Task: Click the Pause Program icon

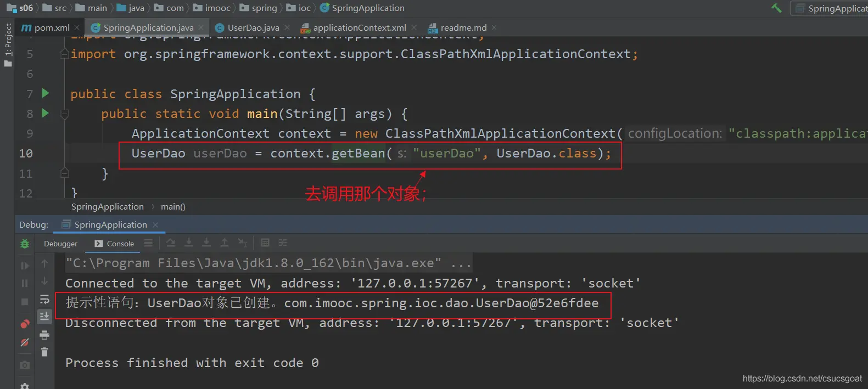Action: tap(25, 283)
